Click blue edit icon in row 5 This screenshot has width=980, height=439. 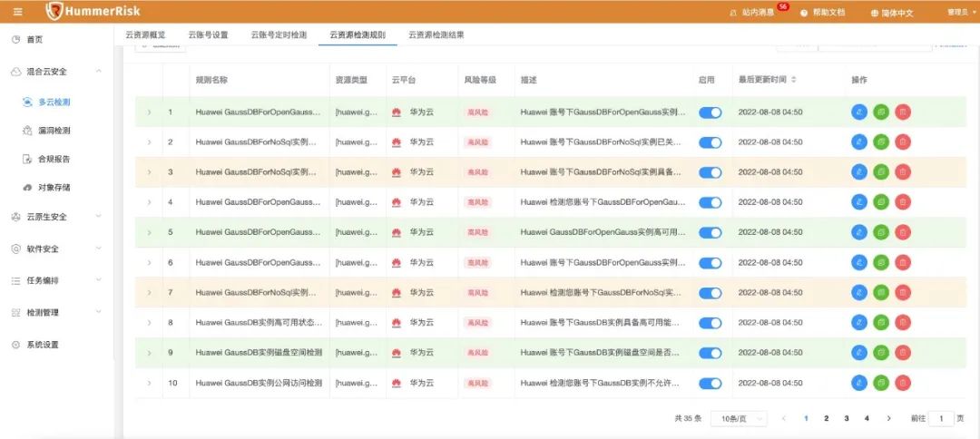(859, 232)
